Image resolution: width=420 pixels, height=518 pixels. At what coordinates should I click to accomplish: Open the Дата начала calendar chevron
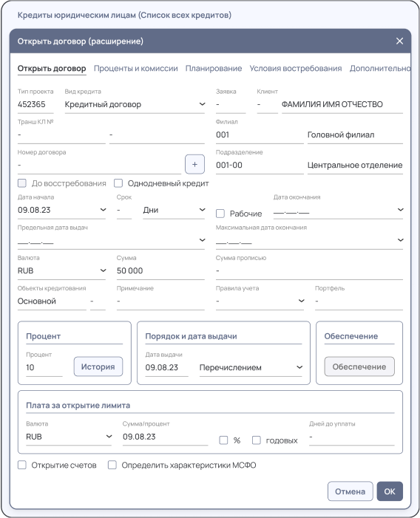click(103, 210)
